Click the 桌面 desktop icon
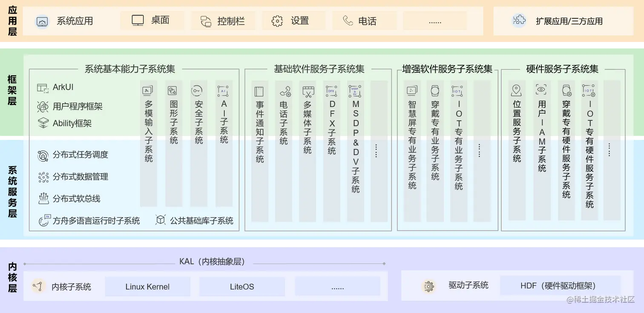 (x=138, y=20)
